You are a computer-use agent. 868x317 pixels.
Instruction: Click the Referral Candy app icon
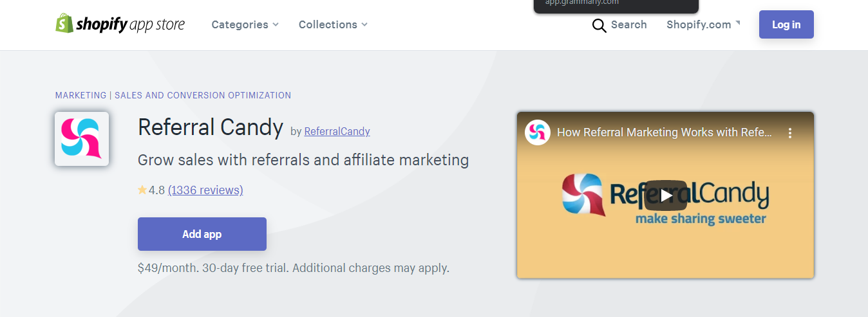82,139
